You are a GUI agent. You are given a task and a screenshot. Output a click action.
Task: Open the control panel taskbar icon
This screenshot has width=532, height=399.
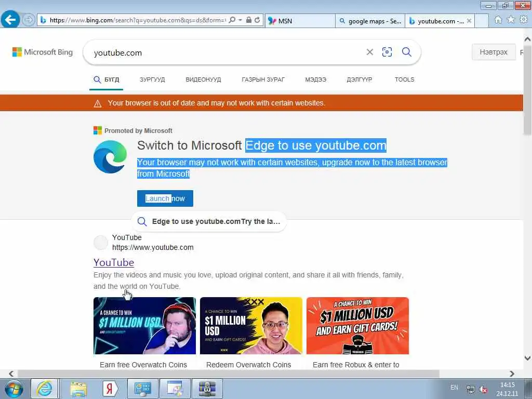tap(143, 389)
